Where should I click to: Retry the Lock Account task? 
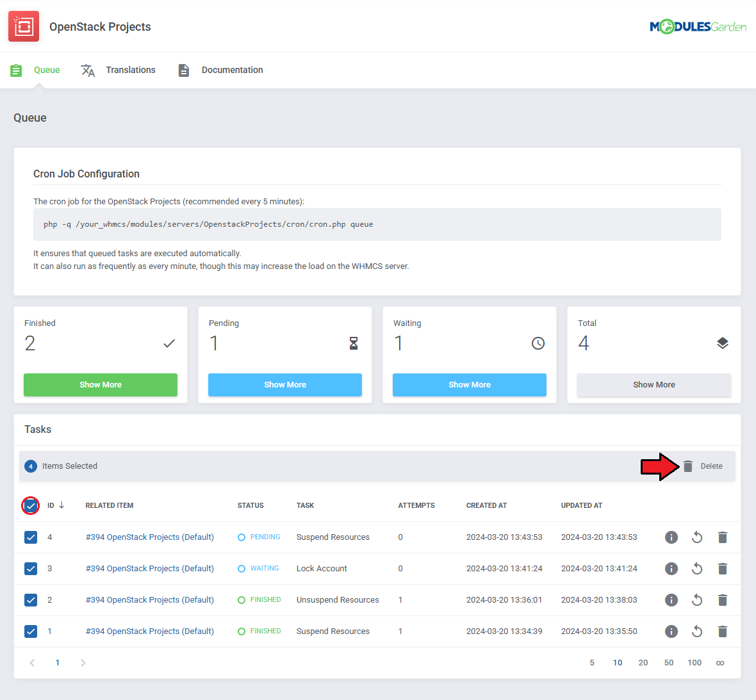point(696,568)
